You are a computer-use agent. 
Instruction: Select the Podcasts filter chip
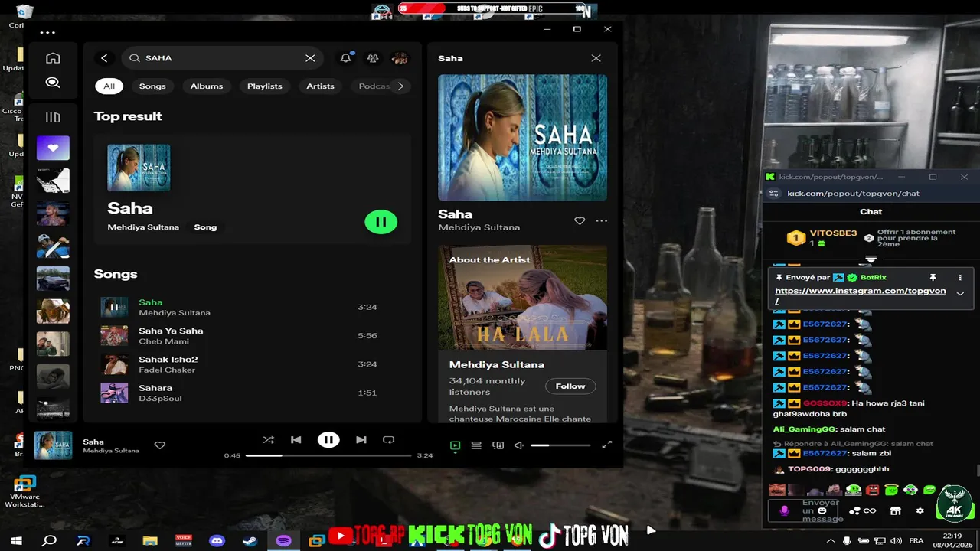click(x=372, y=86)
